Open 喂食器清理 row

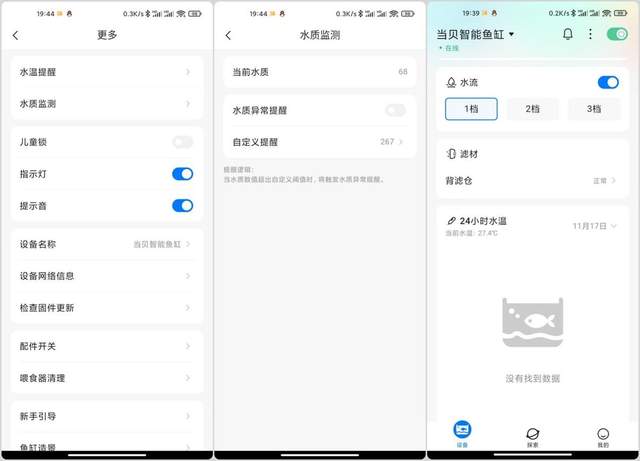pyautogui.click(x=107, y=378)
